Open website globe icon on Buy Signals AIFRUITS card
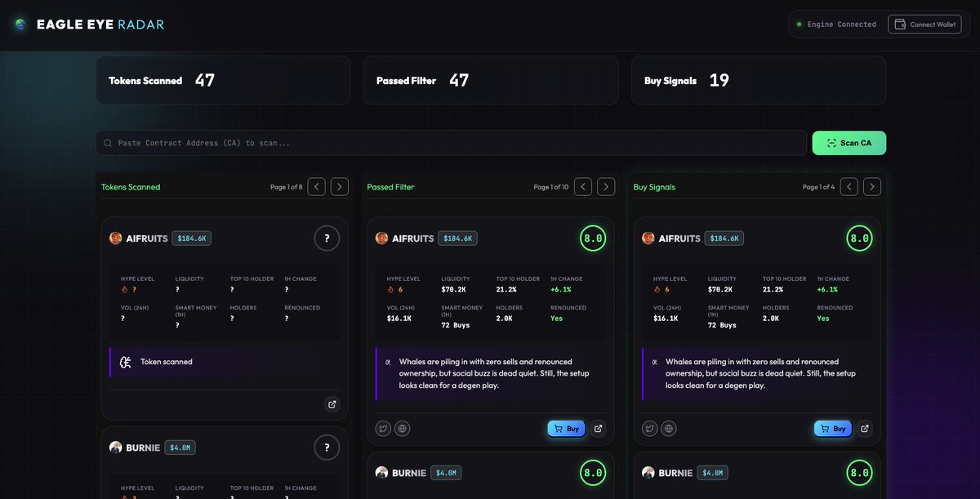Image resolution: width=980 pixels, height=499 pixels. pos(669,429)
